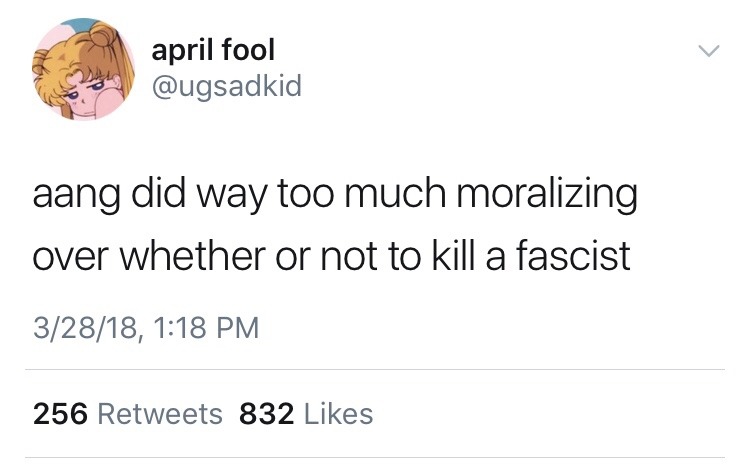Select the "Likes" label text

[x=338, y=413]
